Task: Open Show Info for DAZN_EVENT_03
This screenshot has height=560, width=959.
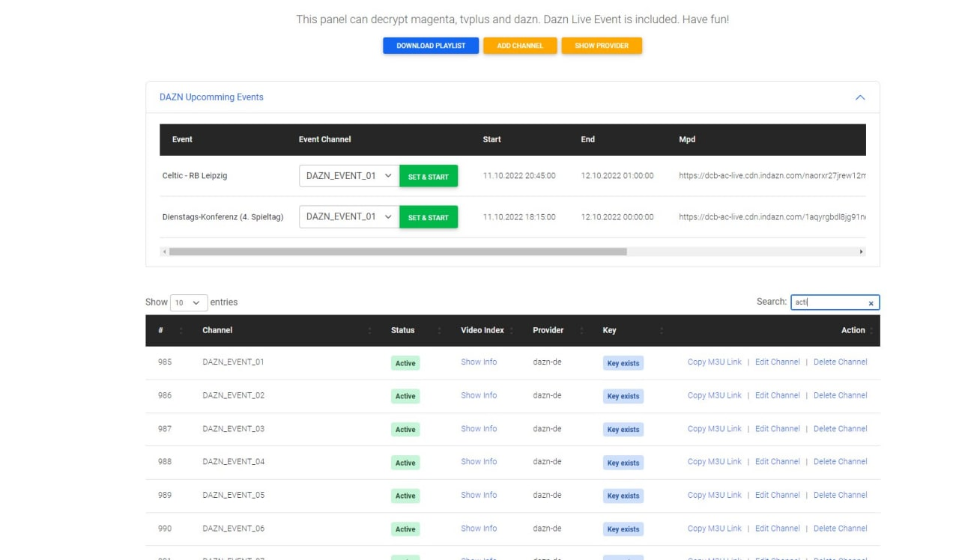Action: 479,428
